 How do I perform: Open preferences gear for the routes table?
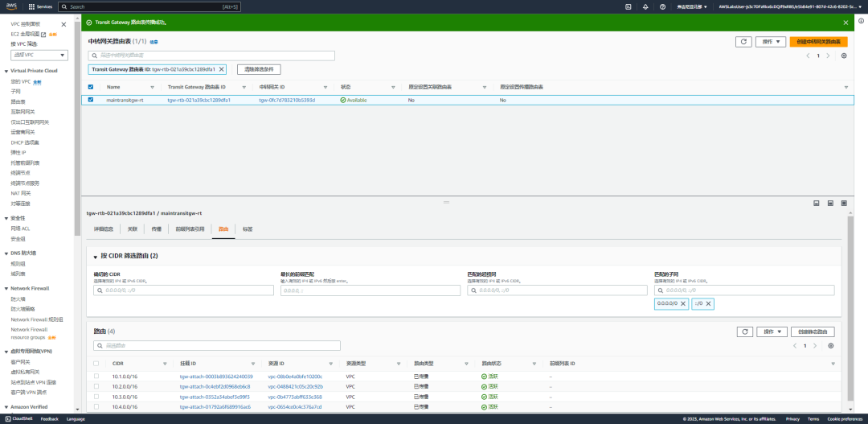(x=831, y=345)
